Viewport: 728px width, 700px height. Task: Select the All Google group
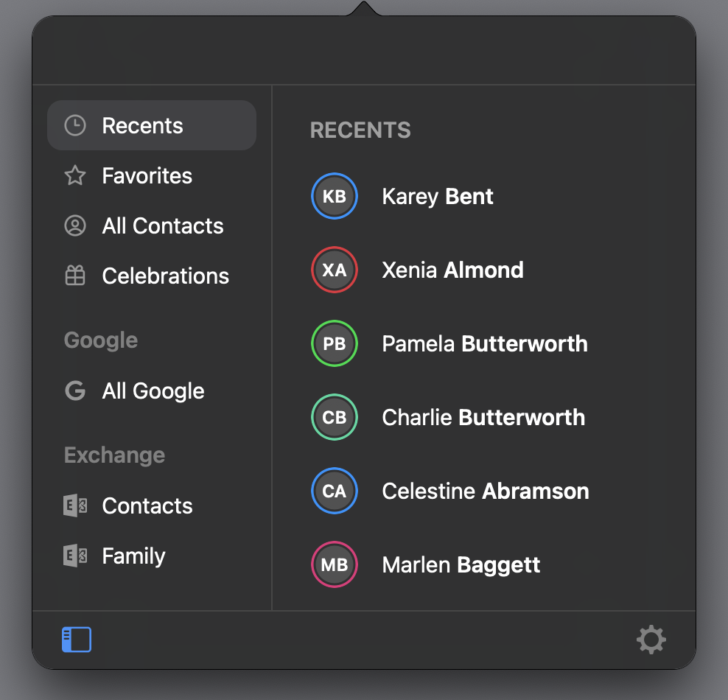[x=152, y=391]
